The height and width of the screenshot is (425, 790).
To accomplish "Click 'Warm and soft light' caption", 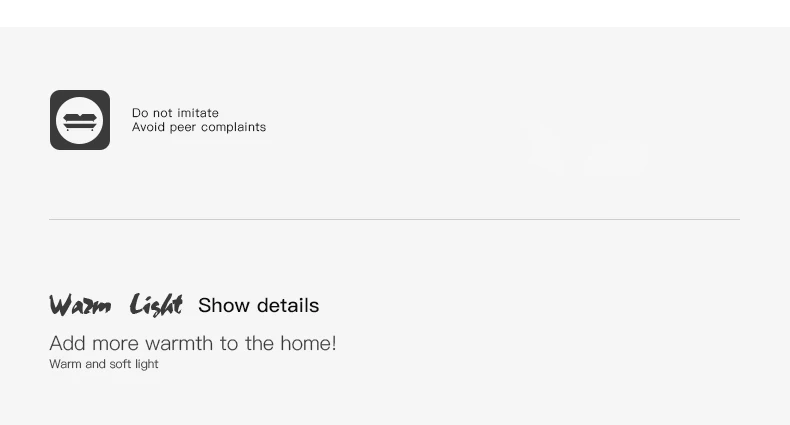I will 104,364.
